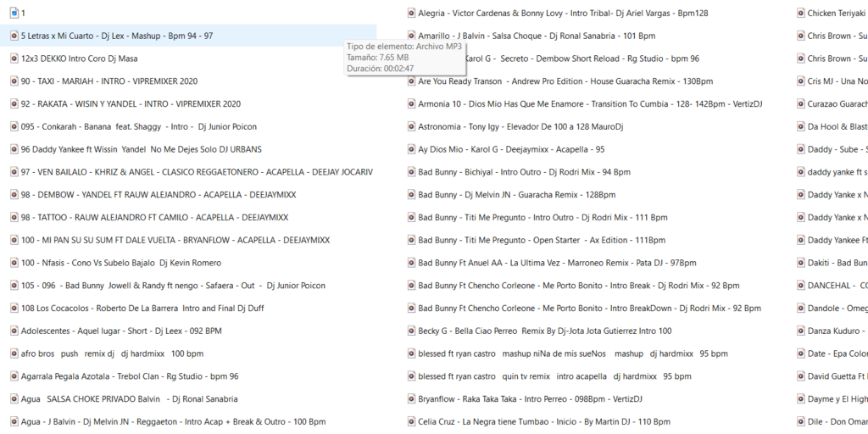Click the file icon next to '90 - TAXI - MARIAH - INTRO'
Screen dimensions: 868x434
[14, 81]
